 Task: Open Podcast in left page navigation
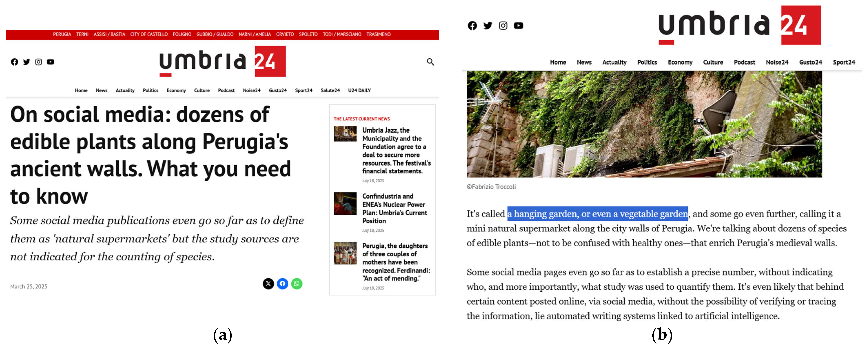226,90
